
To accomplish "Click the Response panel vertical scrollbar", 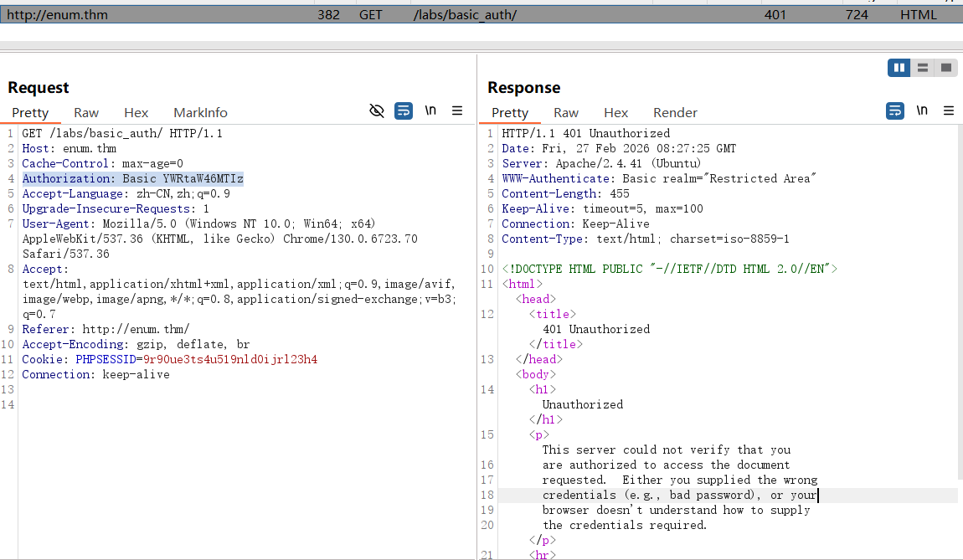I will (x=960, y=301).
